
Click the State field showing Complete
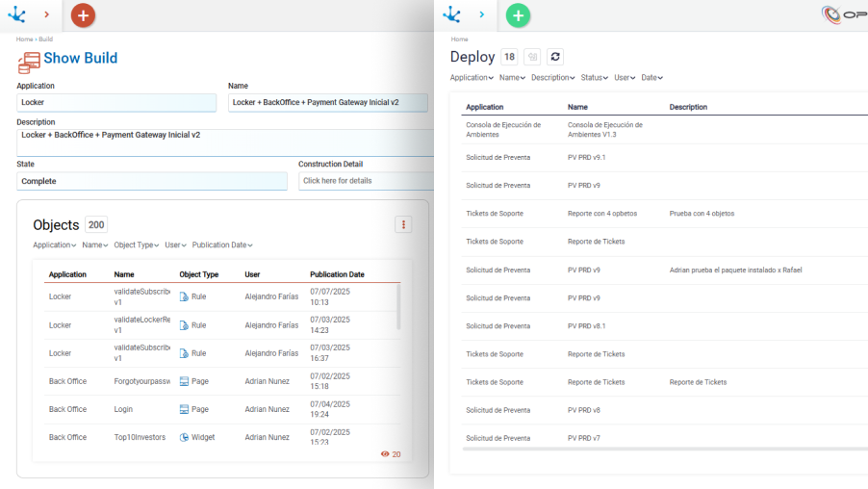click(152, 181)
